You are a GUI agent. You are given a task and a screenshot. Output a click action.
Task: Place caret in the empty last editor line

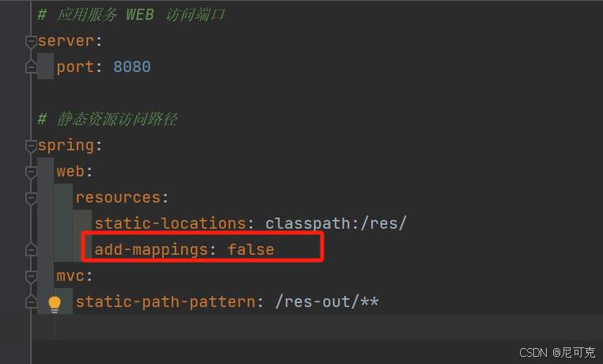[317, 327]
